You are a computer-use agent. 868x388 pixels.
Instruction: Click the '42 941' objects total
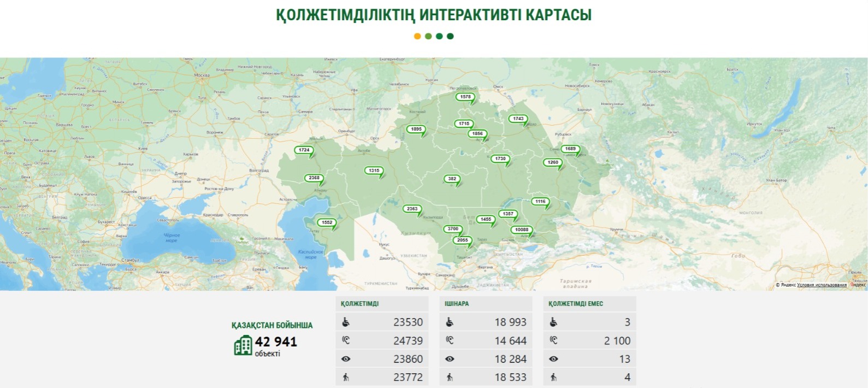click(276, 342)
